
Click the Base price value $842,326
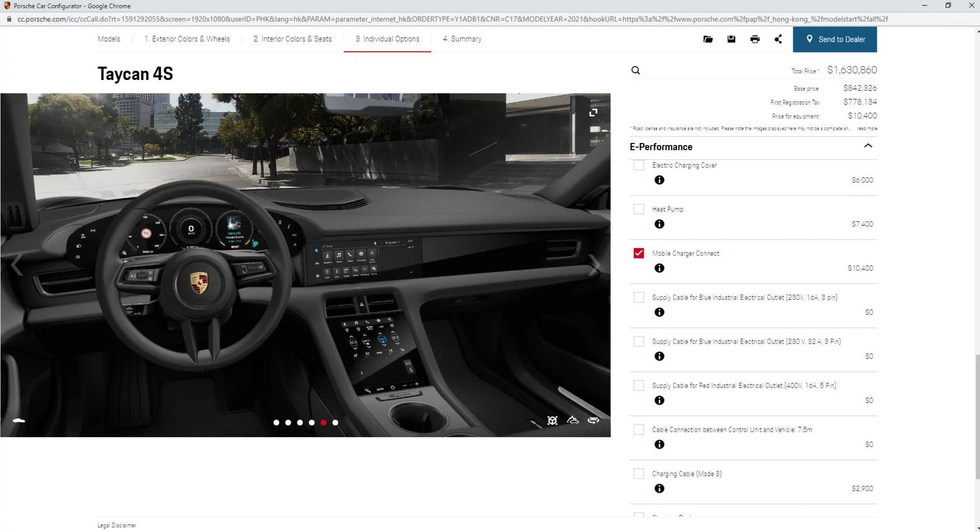pyautogui.click(x=860, y=88)
